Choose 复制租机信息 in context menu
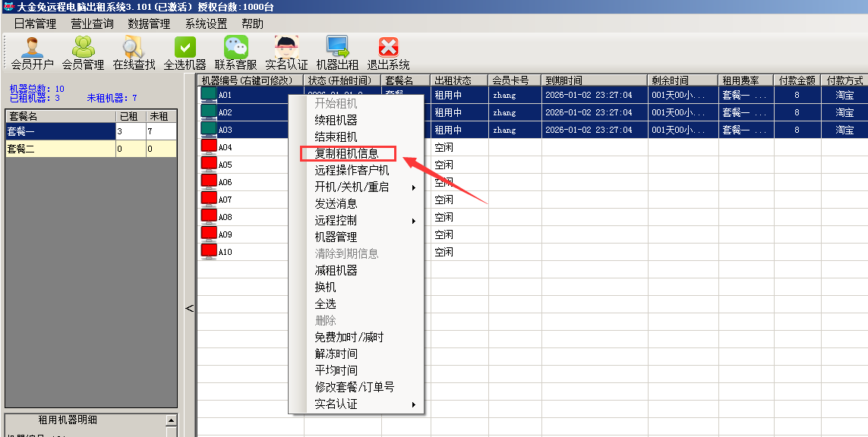The width and height of the screenshot is (868, 437). [346, 153]
